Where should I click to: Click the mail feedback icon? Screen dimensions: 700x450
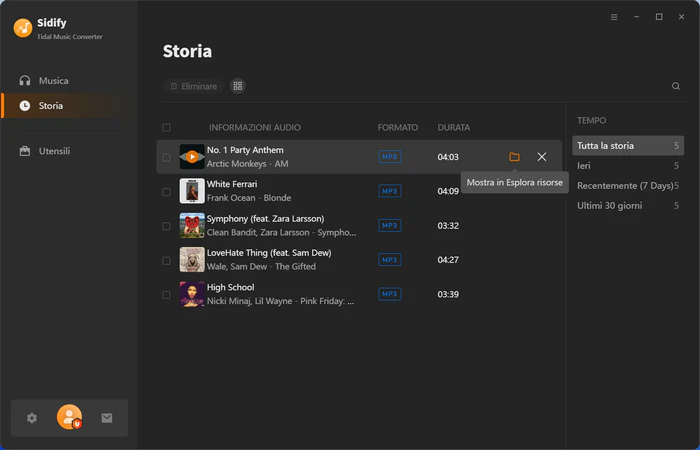click(x=107, y=418)
